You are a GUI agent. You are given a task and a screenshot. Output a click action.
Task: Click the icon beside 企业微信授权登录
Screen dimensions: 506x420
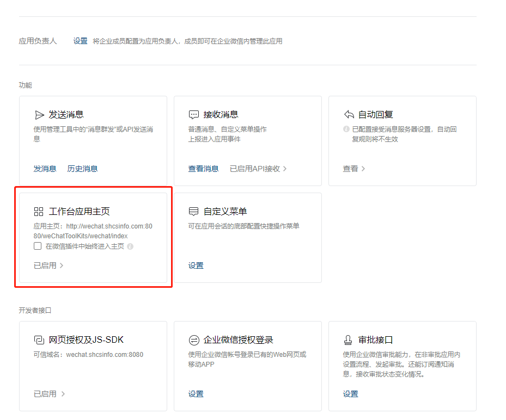[193, 340]
